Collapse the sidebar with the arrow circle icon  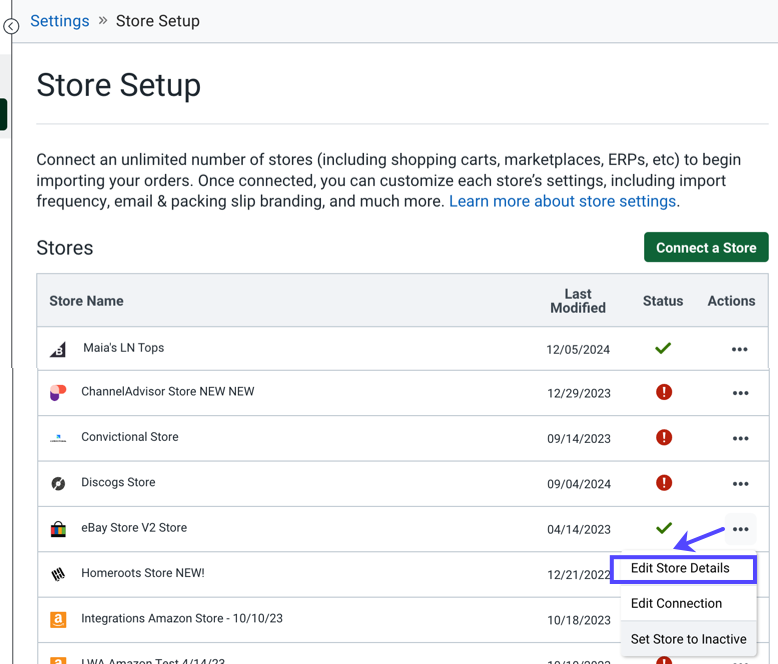pyautogui.click(x=11, y=26)
